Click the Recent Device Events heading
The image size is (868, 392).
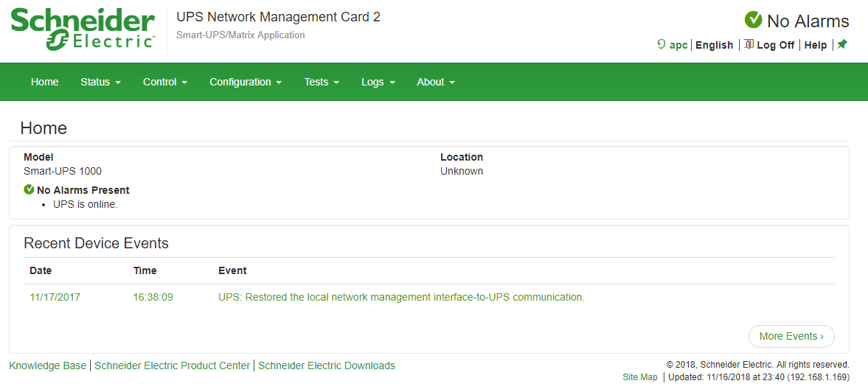point(97,243)
